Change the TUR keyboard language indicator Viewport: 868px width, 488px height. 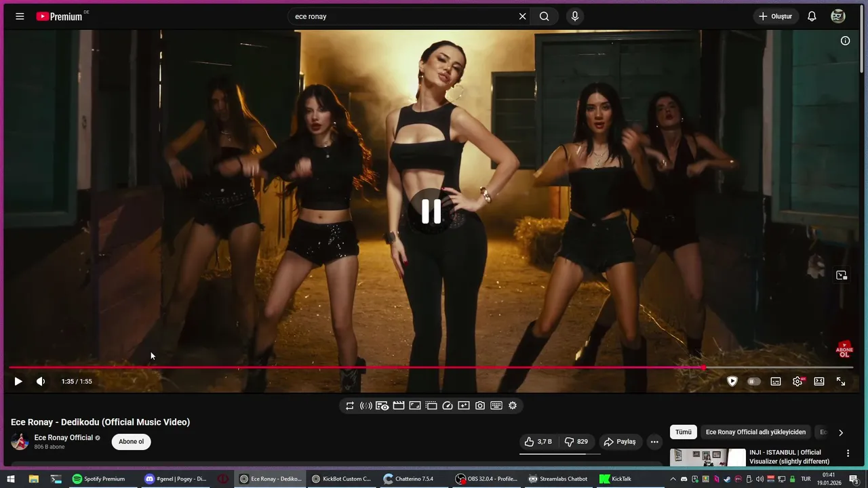(x=806, y=479)
